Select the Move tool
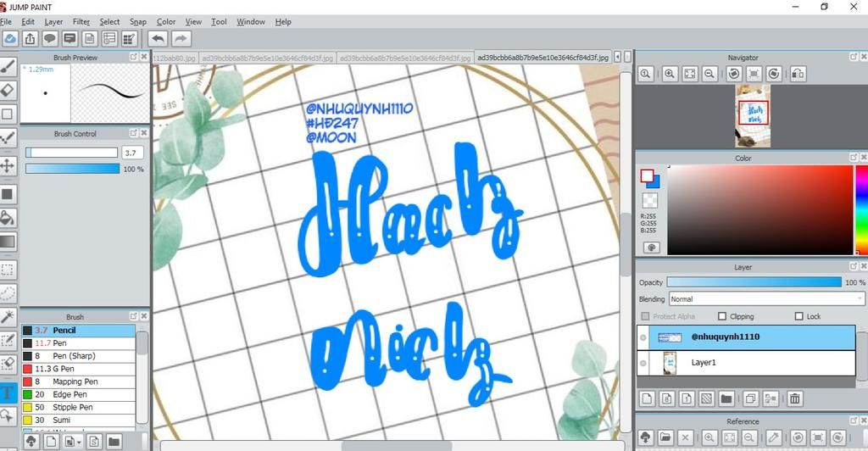Viewport: 868px width, 451px height. 7,165
